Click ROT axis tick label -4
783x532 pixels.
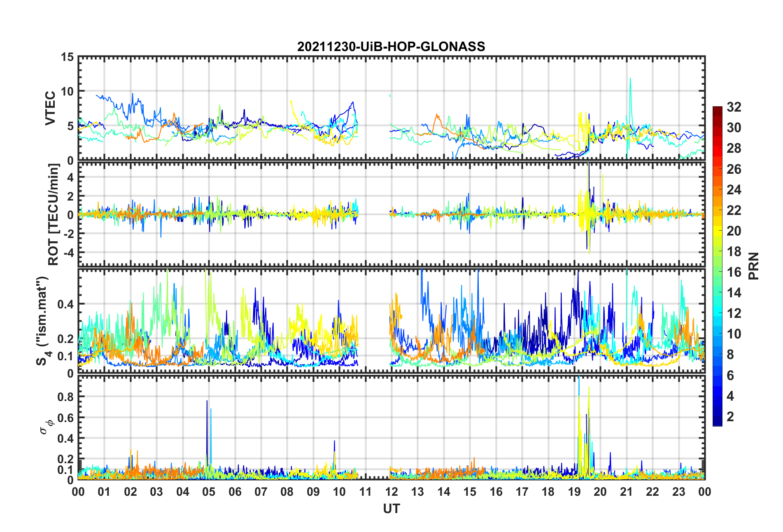click(x=69, y=252)
